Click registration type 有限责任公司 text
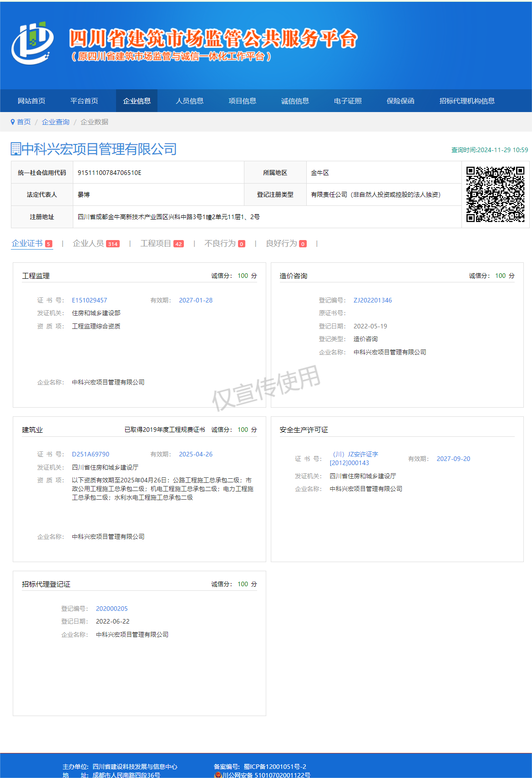Viewport: 532px width, 778px height. 376,194
